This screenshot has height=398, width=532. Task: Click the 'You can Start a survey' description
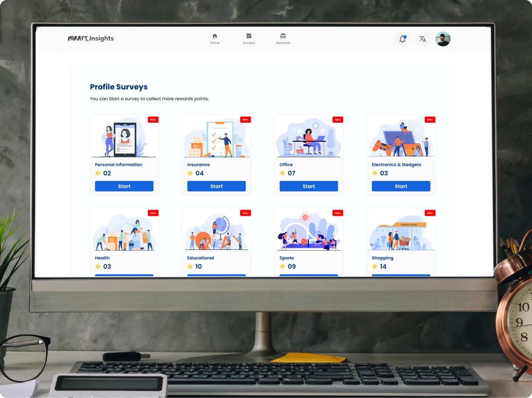tap(149, 99)
